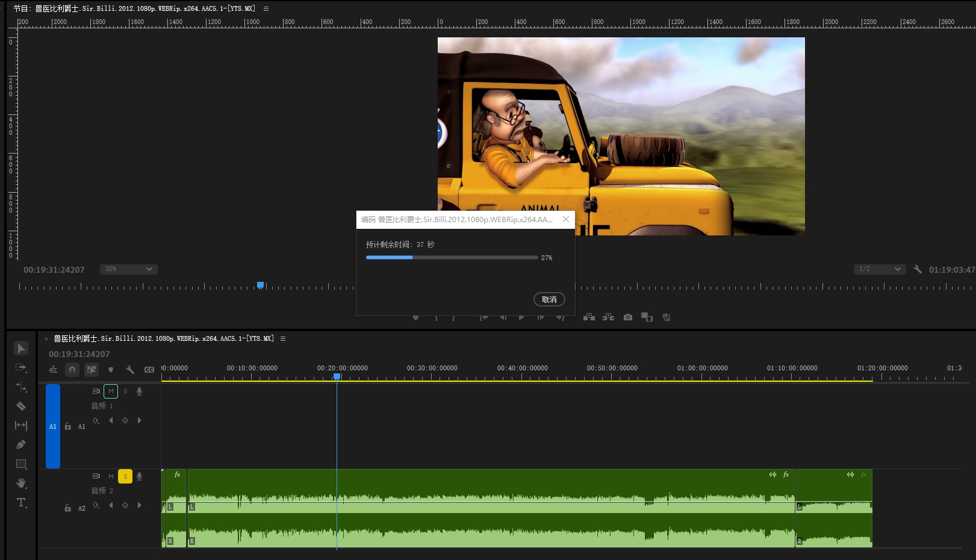
Task: Select the Razor tool
Action: 21,406
